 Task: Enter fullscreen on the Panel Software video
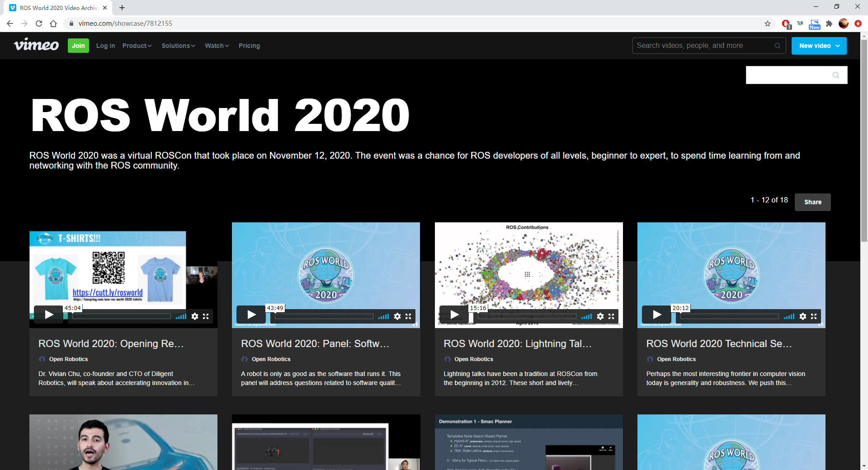[x=409, y=316]
